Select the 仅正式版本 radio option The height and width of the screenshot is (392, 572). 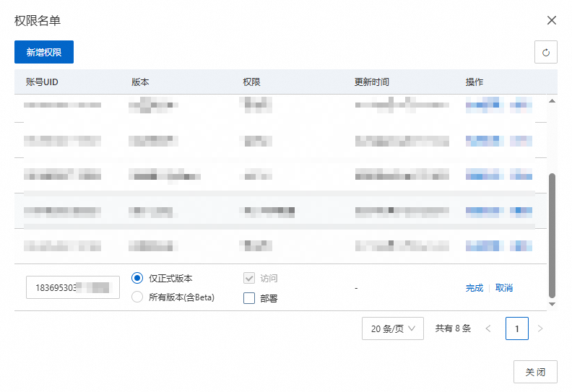tap(137, 278)
